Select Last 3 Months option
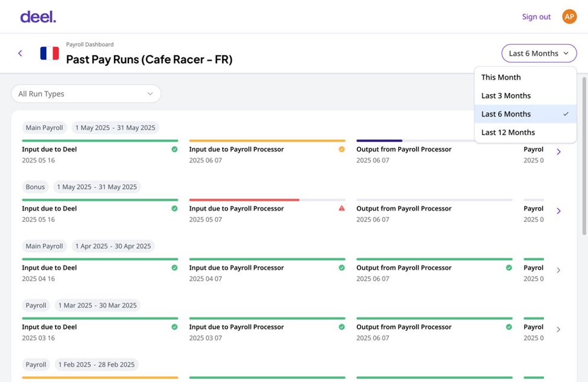 (x=525, y=96)
